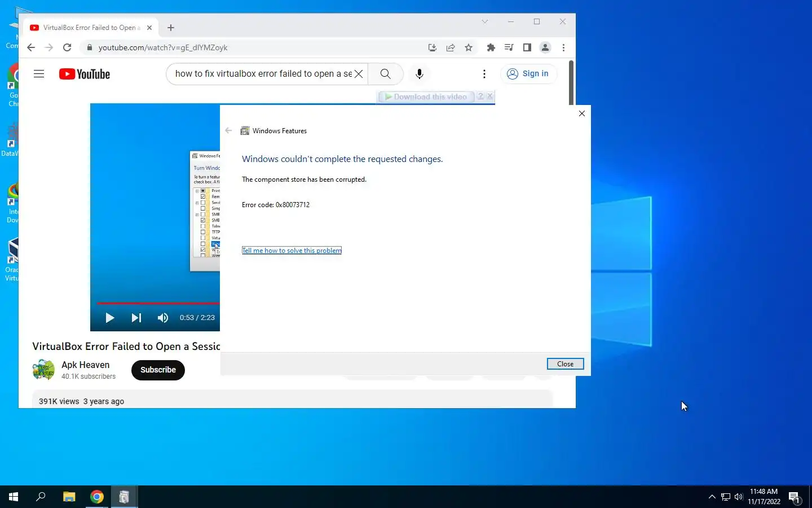
Task: Start voice search with microphone
Action: pos(420,74)
